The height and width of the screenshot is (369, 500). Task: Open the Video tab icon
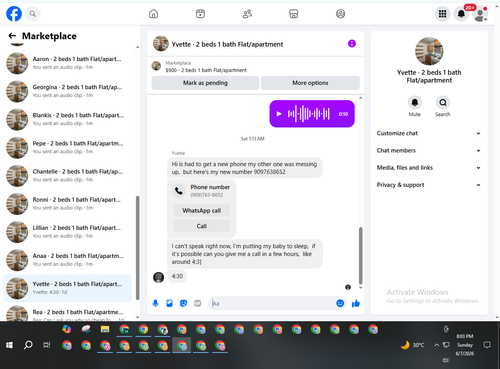coord(200,14)
